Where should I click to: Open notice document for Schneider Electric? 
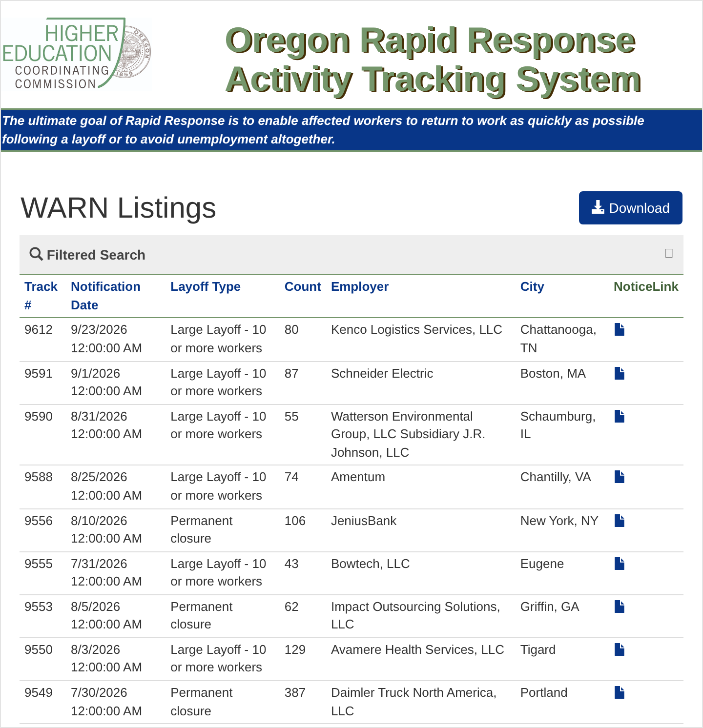point(620,373)
